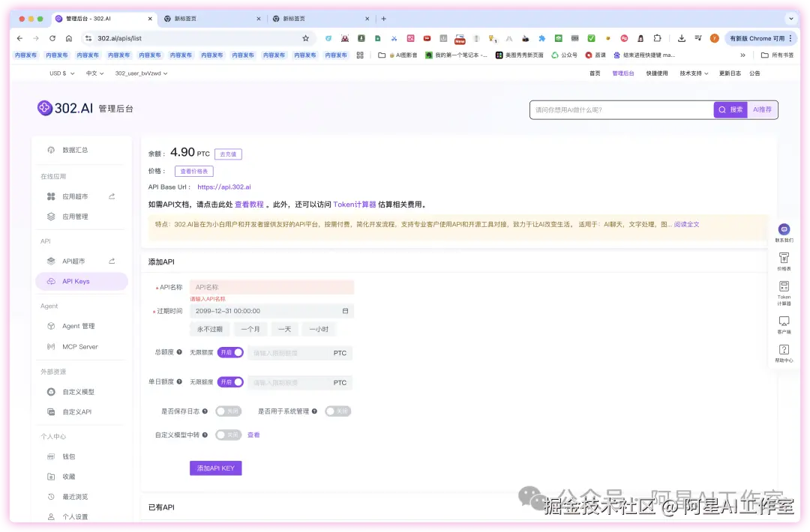Click external link icon beside API超市

coord(112,261)
